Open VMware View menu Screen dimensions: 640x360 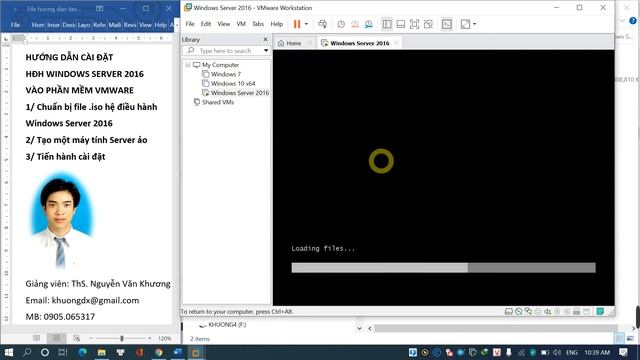(x=223, y=24)
